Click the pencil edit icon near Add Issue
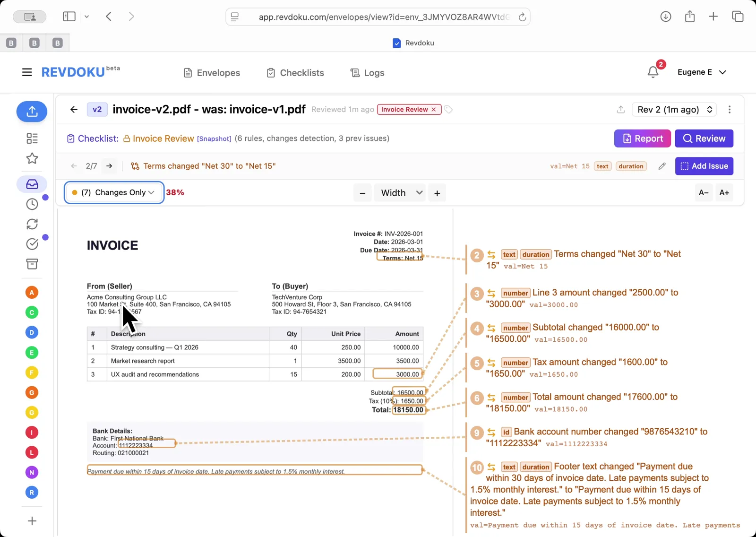The height and width of the screenshot is (537, 756). coord(661,166)
